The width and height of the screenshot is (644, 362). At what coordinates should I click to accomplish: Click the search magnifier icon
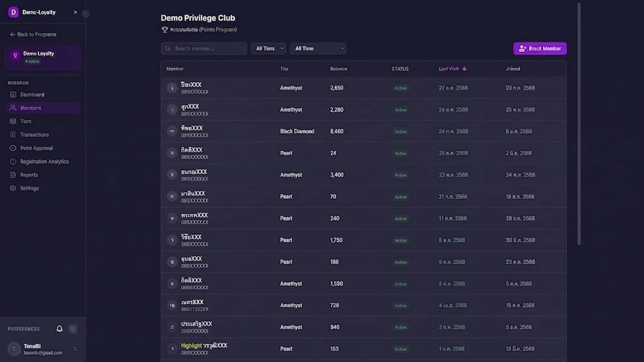(168, 49)
